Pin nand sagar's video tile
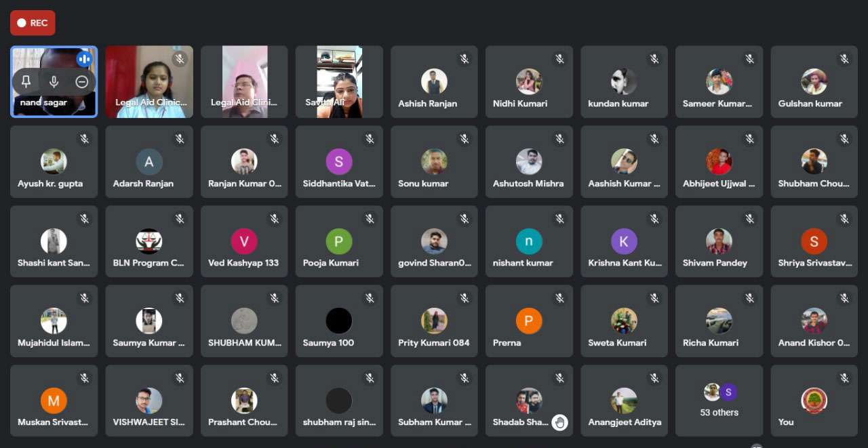868x448 pixels. 26,82
